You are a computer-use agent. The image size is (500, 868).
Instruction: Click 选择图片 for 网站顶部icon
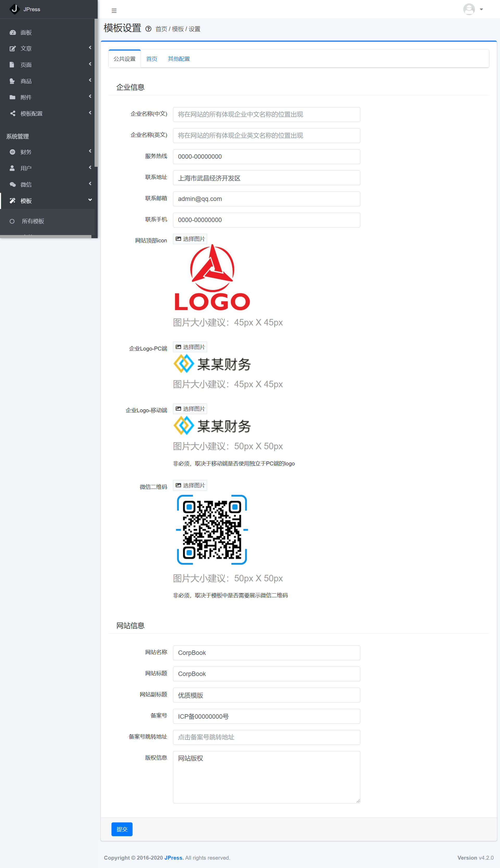[x=190, y=239]
